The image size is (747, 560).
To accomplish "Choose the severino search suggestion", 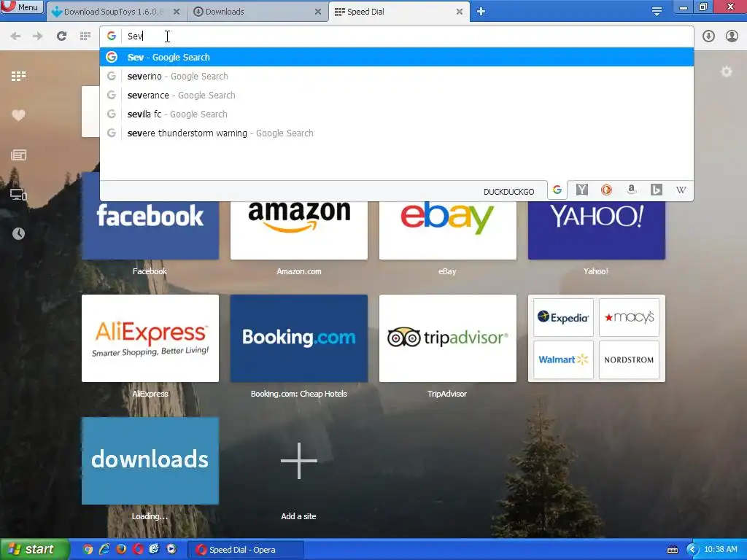I will tap(396, 76).
